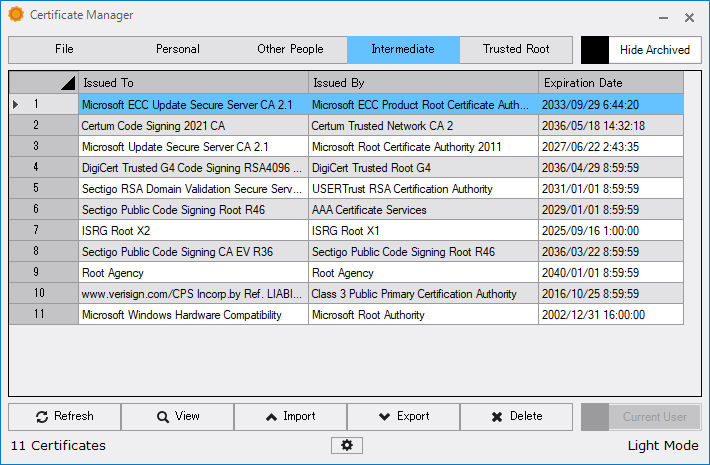Screen dimensions: 710x465
Task: Click DigiCert Trusted Root G4 issuer cell
Action: click(423, 168)
